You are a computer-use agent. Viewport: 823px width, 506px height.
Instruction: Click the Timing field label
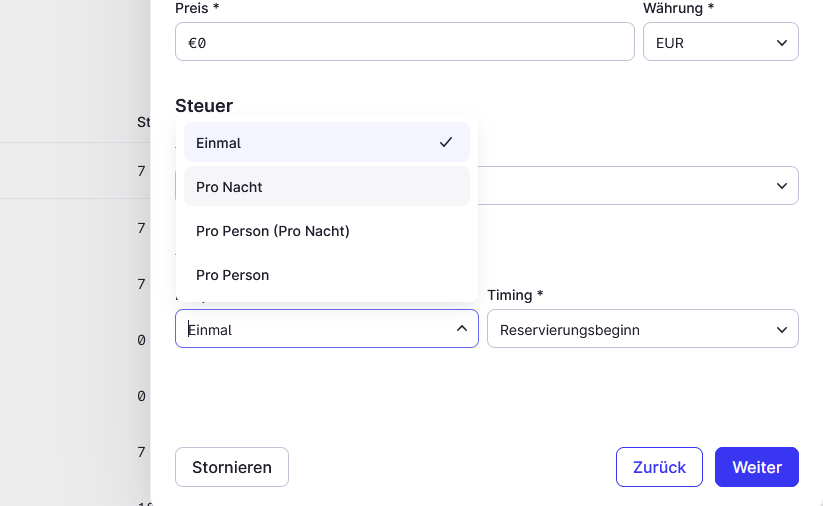tap(514, 295)
